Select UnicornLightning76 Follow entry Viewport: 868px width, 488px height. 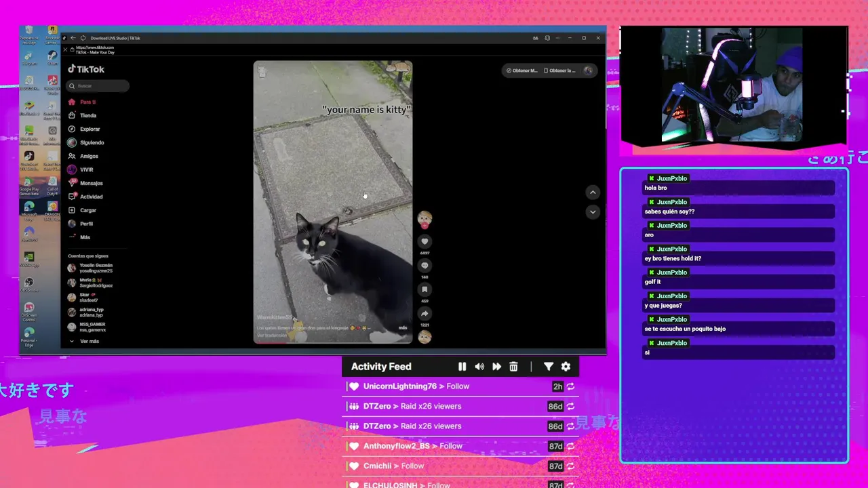point(461,386)
